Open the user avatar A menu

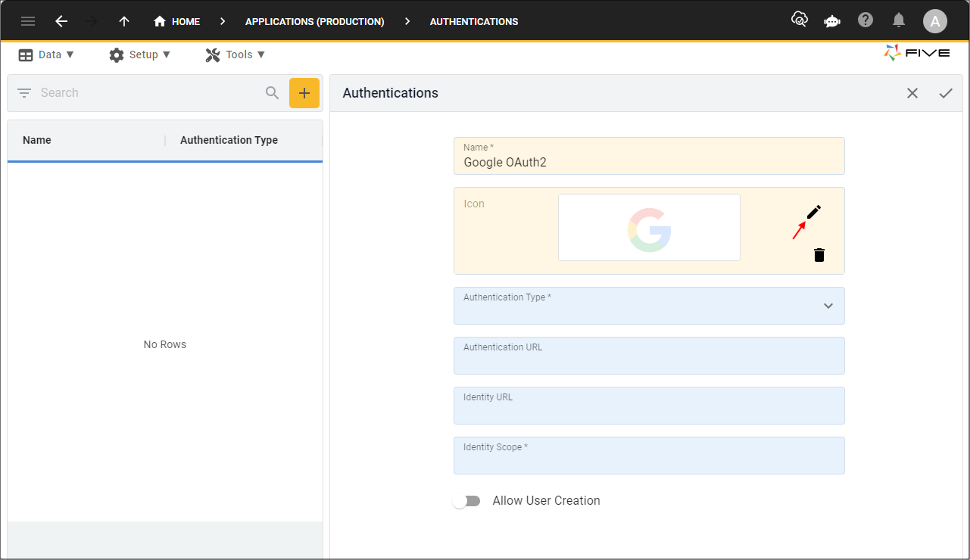point(935,21)
